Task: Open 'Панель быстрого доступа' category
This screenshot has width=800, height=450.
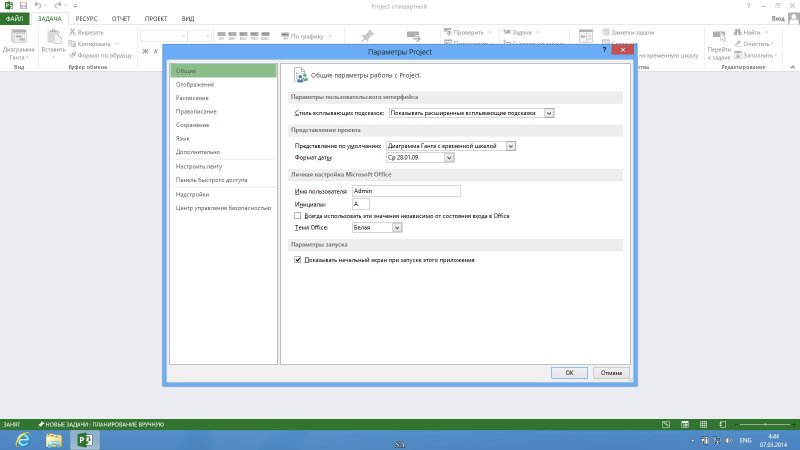Action: click(x=223, y=180)
